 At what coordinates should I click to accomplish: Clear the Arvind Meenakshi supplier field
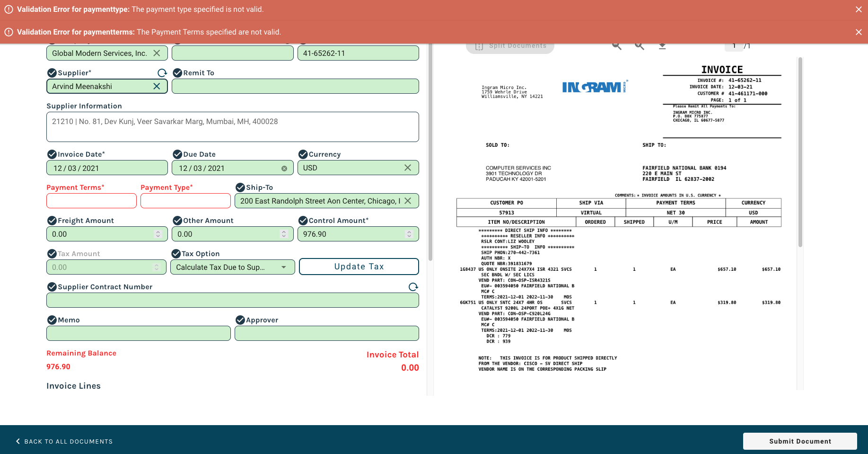click(157, 86)
